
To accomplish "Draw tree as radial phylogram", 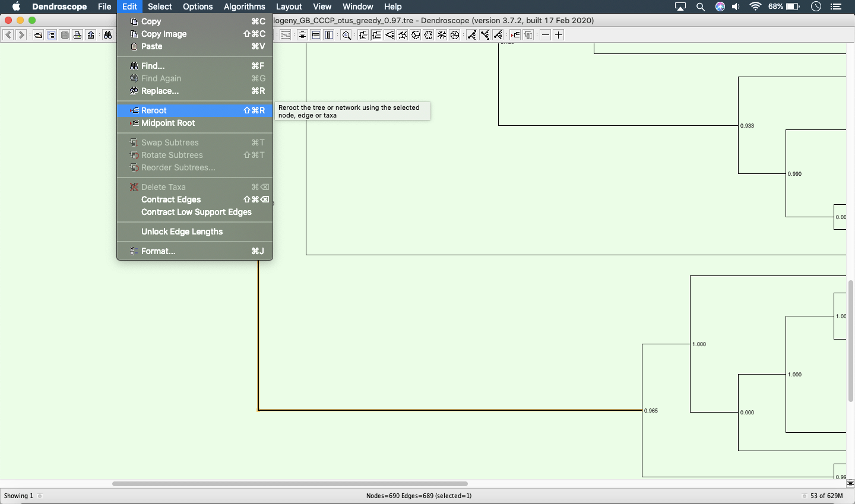I will [x=442, y=35].
